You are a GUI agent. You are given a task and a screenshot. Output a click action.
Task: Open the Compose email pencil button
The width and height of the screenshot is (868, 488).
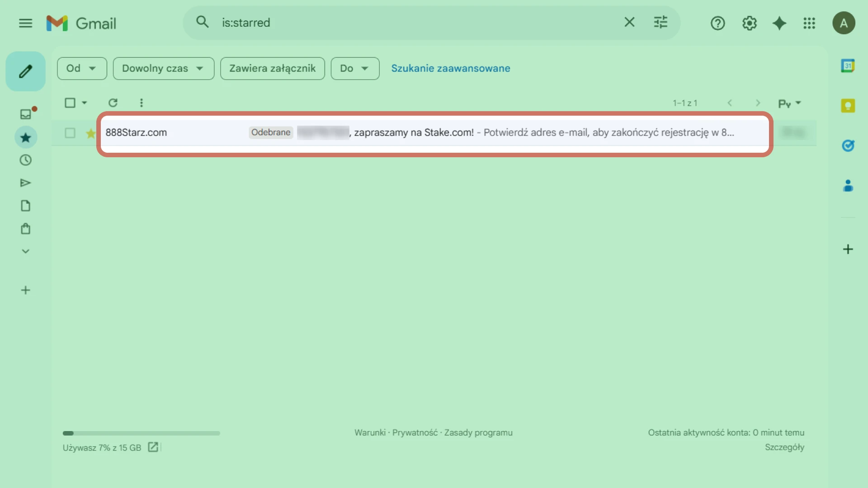click(25, 71)
